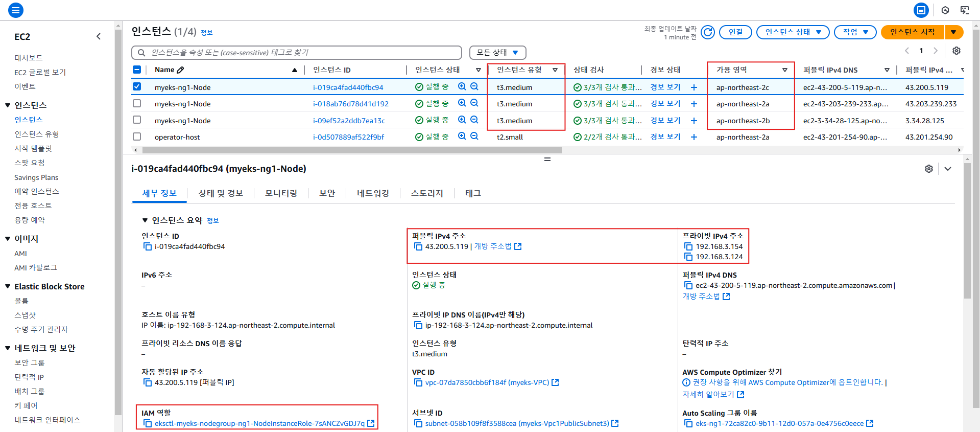Open the 네트워킹 tab
980x432 pixels.
click(373, 193)
